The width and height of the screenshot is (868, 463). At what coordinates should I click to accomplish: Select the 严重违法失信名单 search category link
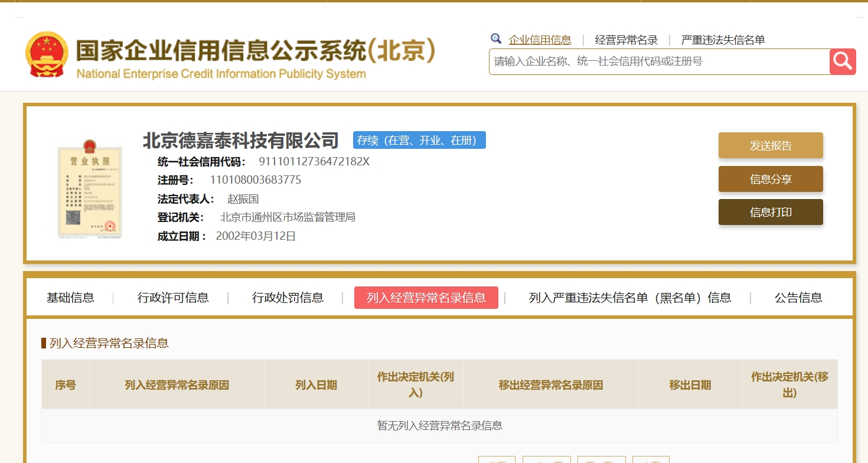[723, 40]
